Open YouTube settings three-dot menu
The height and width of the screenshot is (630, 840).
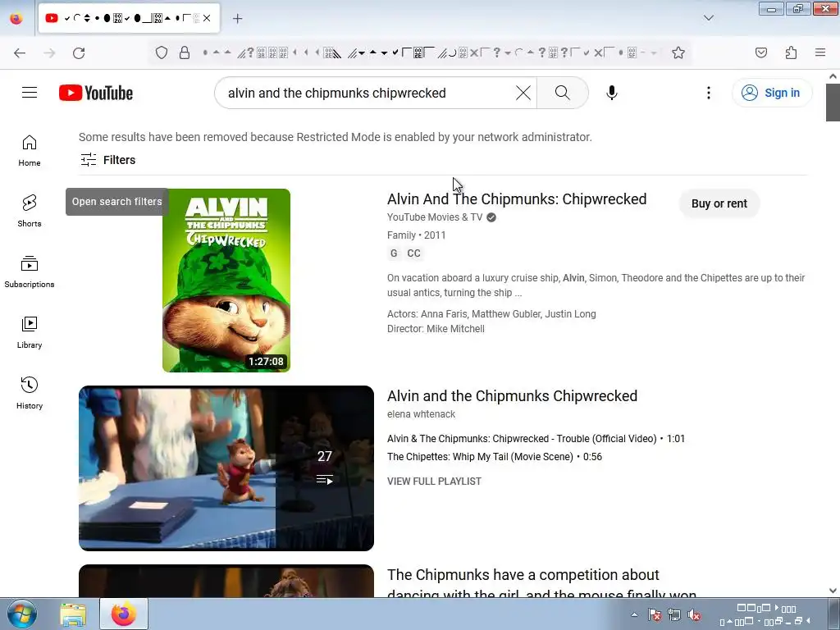tap(709, 93)
